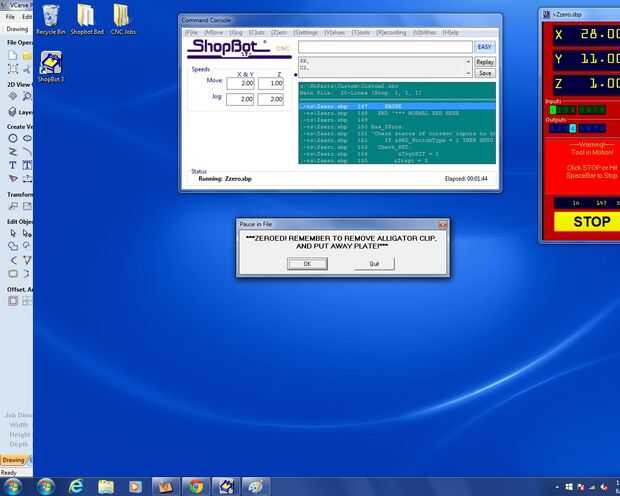Click the command history scroll up arrow
Image resolution: width=620 pixels, height=496 pixels.
[468, 61]
